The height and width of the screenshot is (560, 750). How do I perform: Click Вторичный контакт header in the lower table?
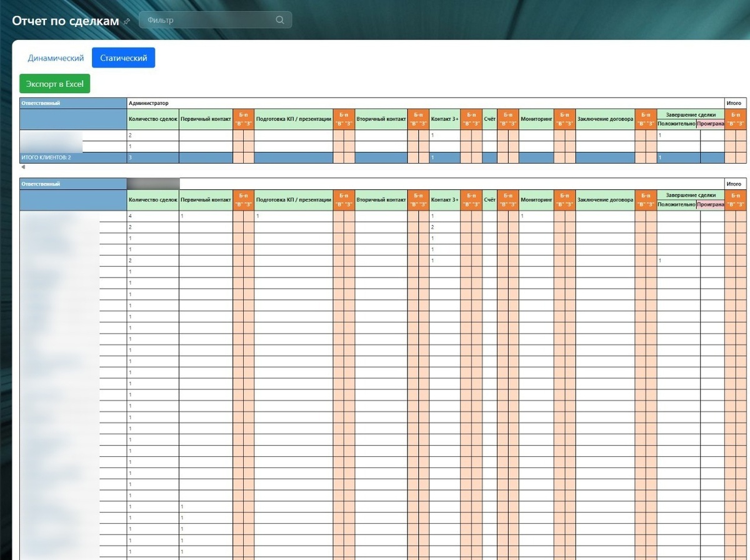pos(381,200)
